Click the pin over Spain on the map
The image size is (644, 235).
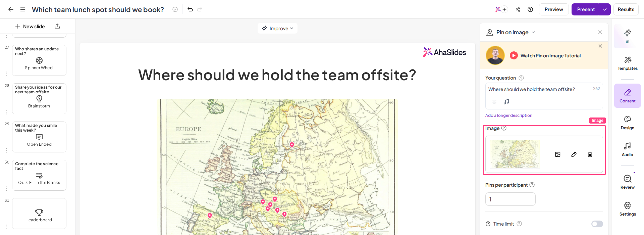(210, 215)
